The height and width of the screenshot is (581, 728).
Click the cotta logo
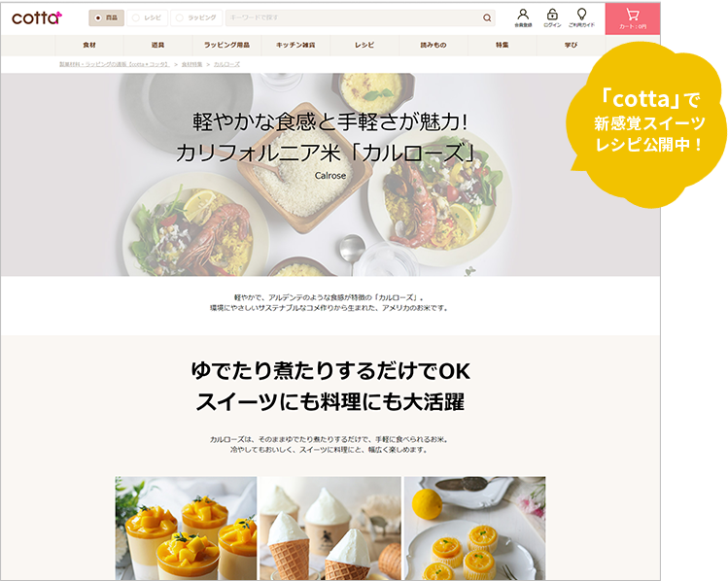pyautogui.click(x=37, y=18)
